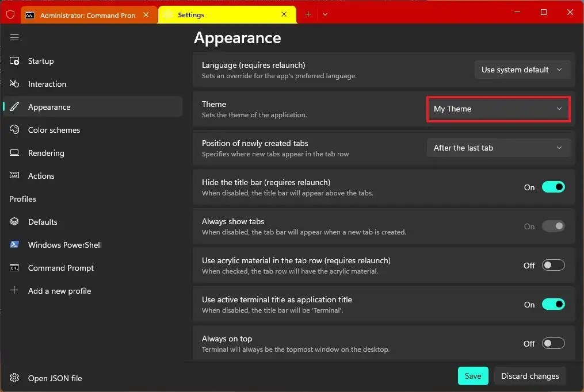
Task: Open the Color schemes page
Action: tap(53, 130)
